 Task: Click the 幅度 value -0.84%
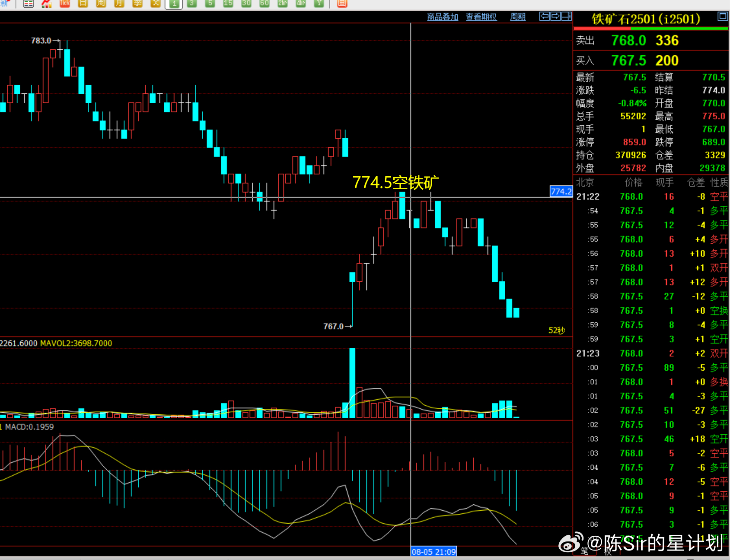pos(632,103)
